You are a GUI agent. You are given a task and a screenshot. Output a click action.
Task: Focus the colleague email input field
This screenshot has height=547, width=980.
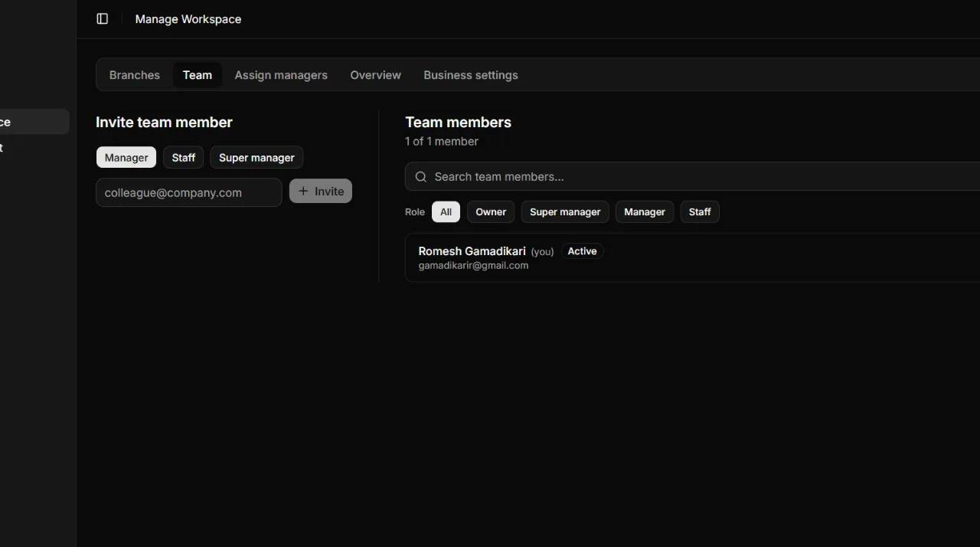pyautogui.click(x=189, y=192)
